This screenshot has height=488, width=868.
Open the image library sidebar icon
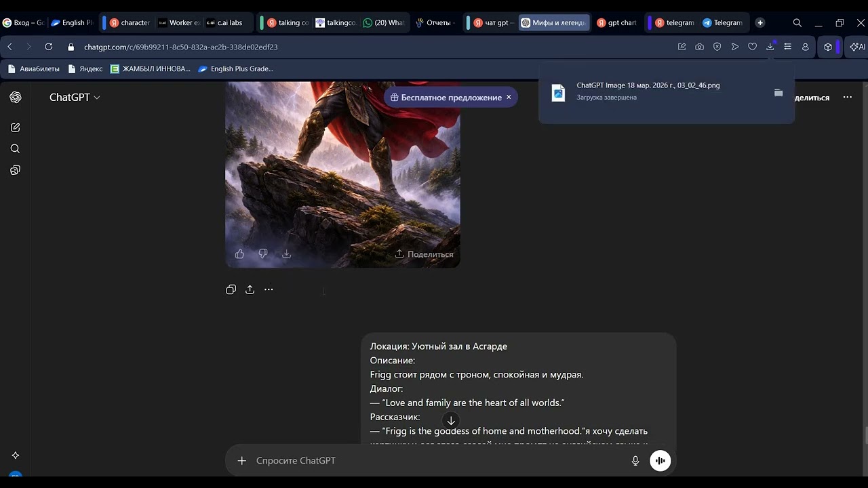(16, 170)
